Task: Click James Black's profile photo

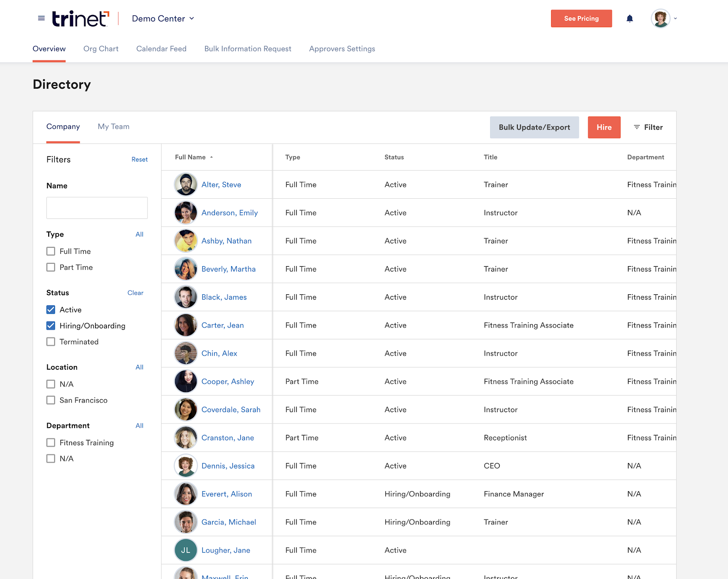Action: (x=186, y=297)
